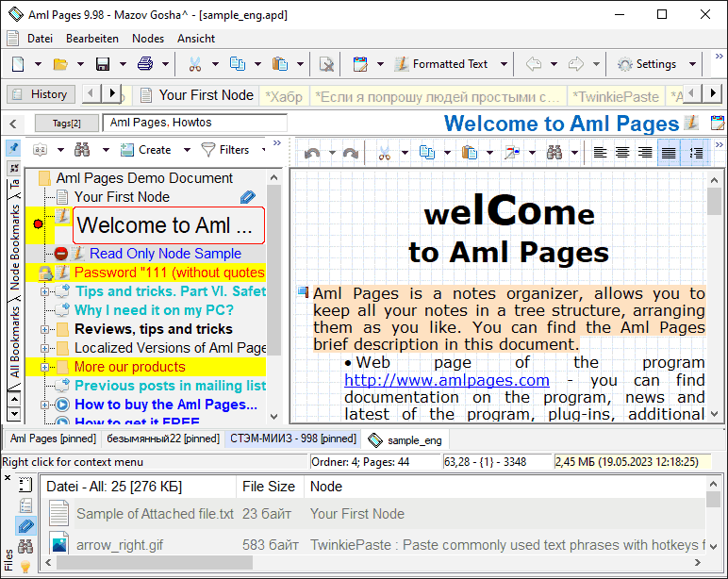Open the http://www.amlpages.com link
Viewport: 728px width, 579px height.
coord(447,381)
